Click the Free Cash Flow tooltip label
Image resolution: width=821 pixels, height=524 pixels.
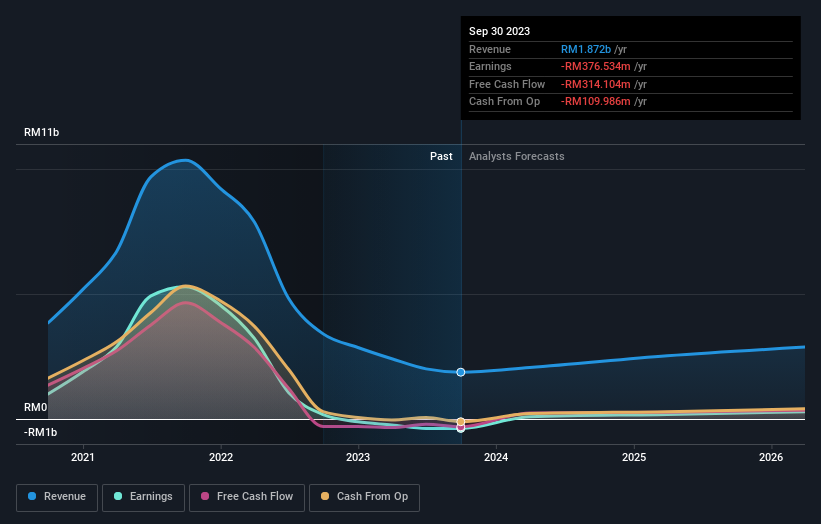coord(507,84)
